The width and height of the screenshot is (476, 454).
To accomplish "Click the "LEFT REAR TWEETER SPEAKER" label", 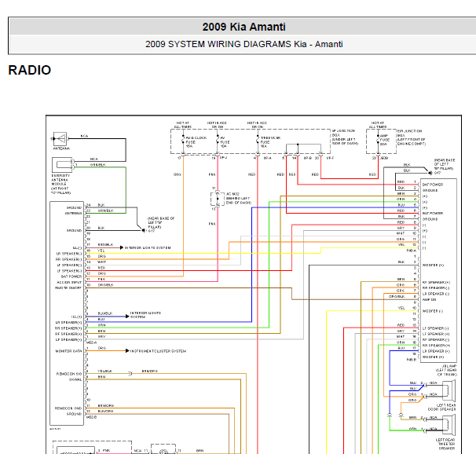I will pos(445,444).
